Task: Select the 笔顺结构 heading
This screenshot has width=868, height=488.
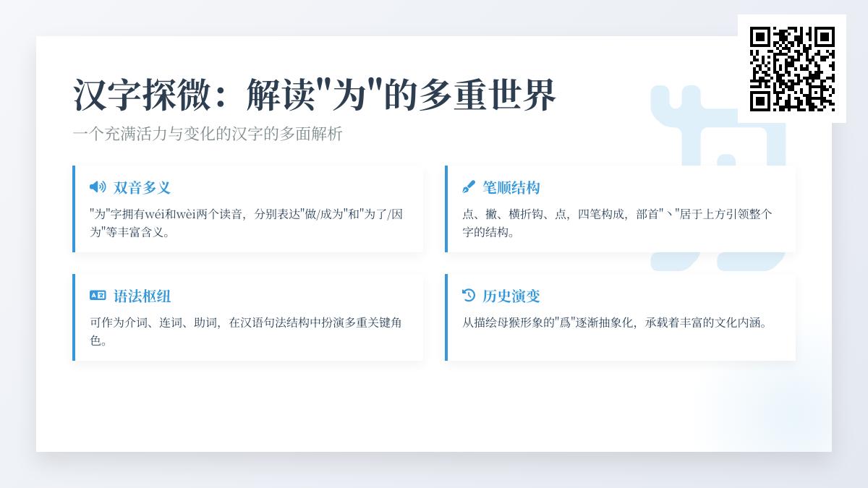Action: coord(511,187)
